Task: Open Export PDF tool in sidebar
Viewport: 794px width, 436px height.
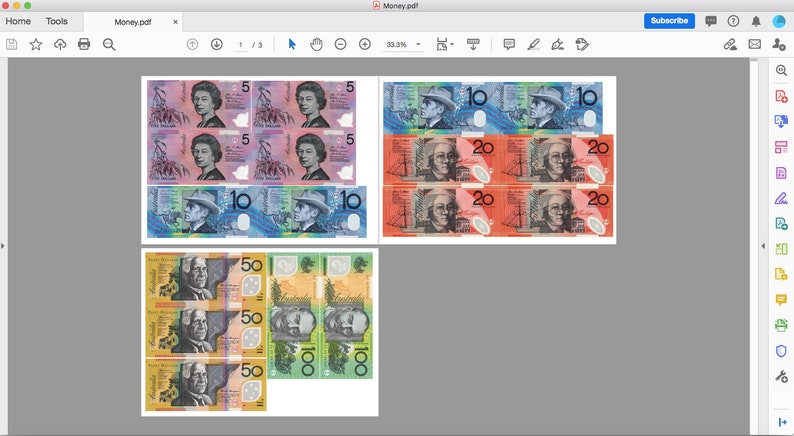Action: pyautogui.click(x=781, y=122)
